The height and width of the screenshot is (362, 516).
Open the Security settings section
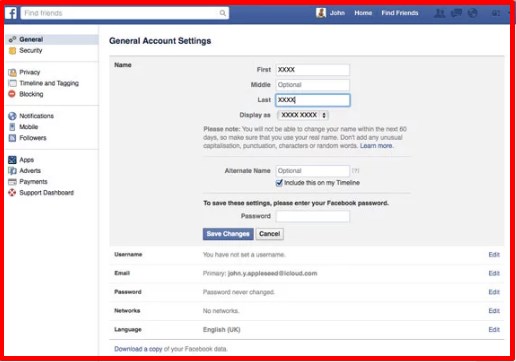[31, 50]
